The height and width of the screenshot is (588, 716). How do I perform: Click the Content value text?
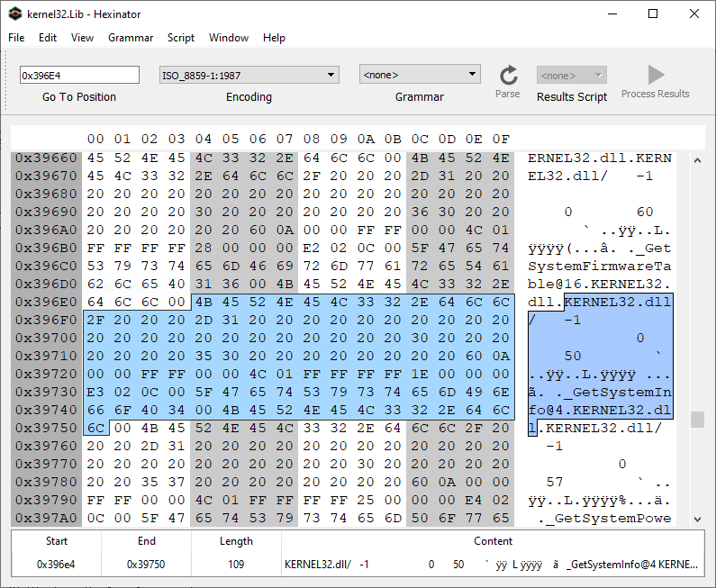click(492, 565)
